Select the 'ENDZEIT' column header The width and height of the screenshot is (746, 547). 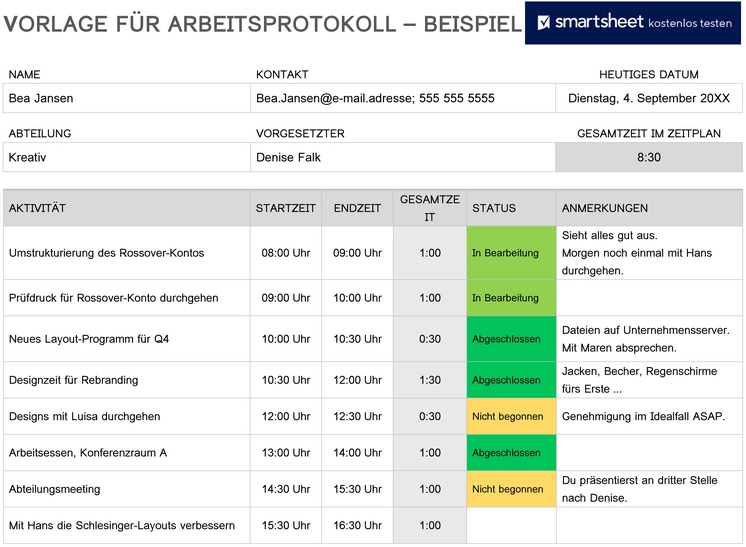click(357, 208)
